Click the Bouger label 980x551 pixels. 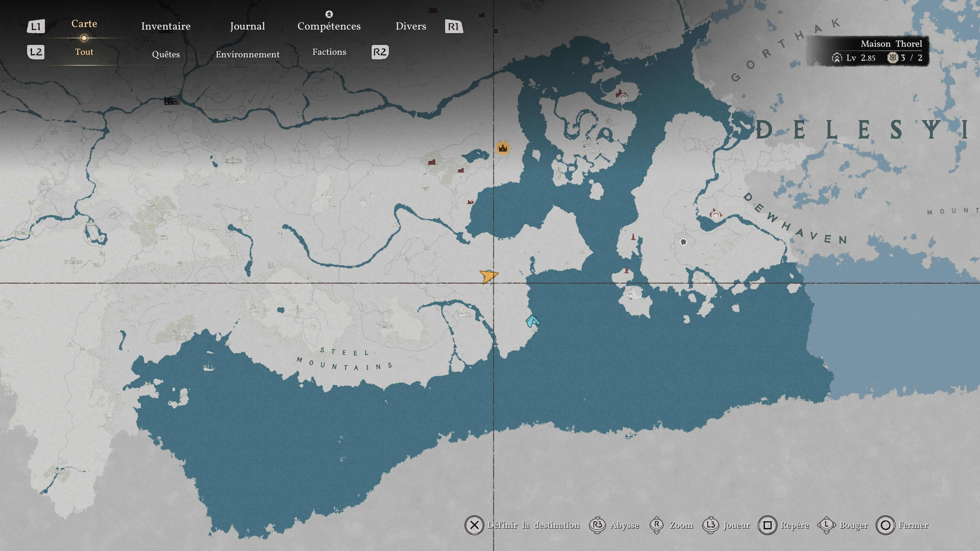click(x=854, y=525)
